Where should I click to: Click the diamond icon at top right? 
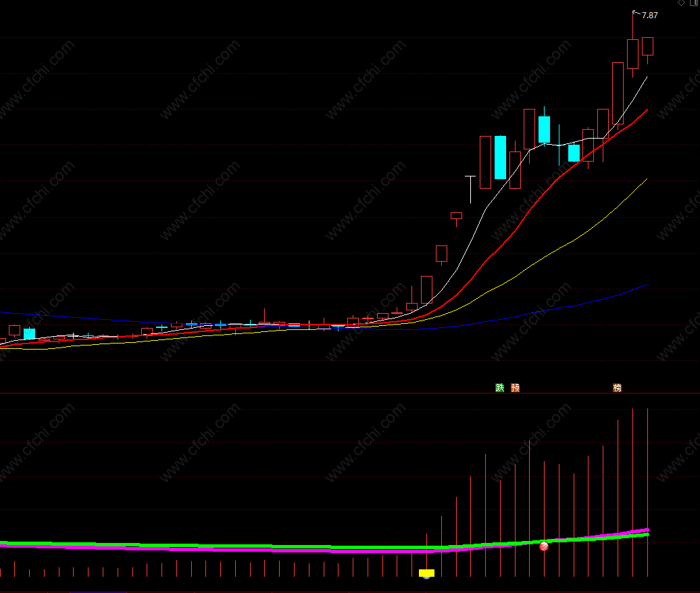682,3
